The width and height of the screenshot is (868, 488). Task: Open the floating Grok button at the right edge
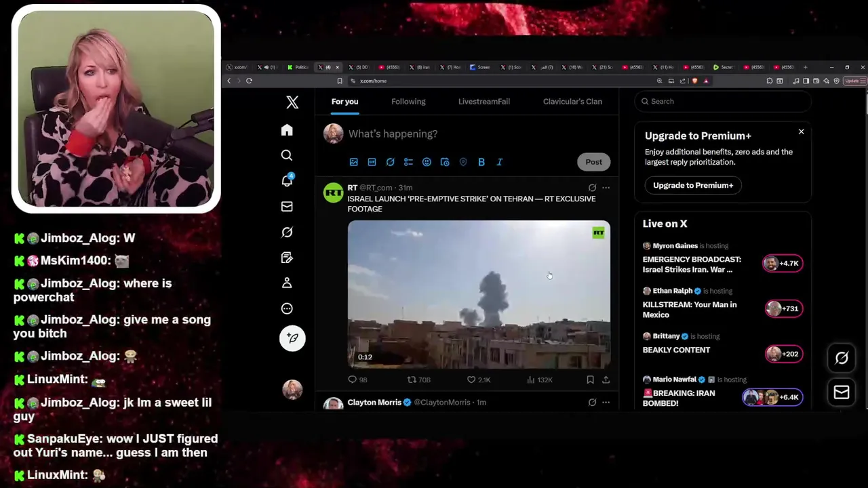[x=842, y=359]
